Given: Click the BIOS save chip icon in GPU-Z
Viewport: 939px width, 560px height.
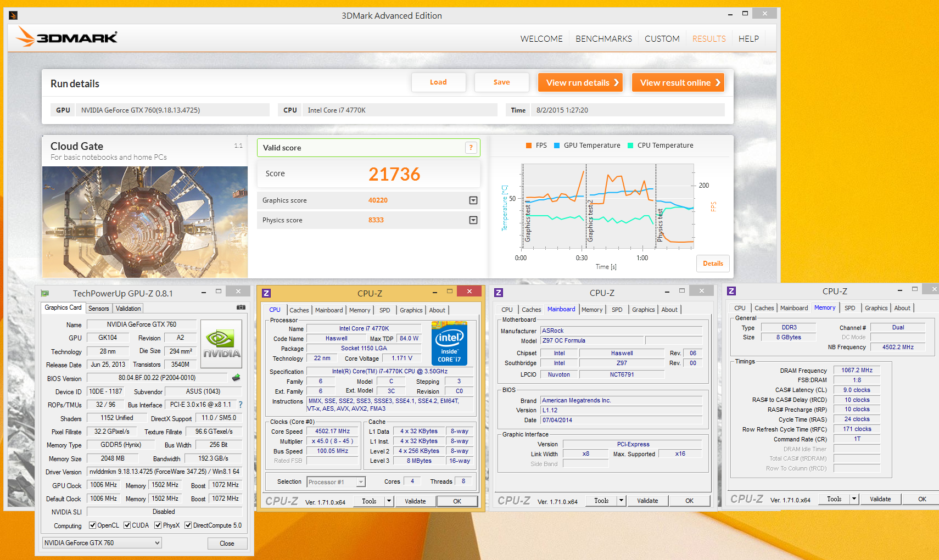Looking at the screenshot, I should 236,378.
